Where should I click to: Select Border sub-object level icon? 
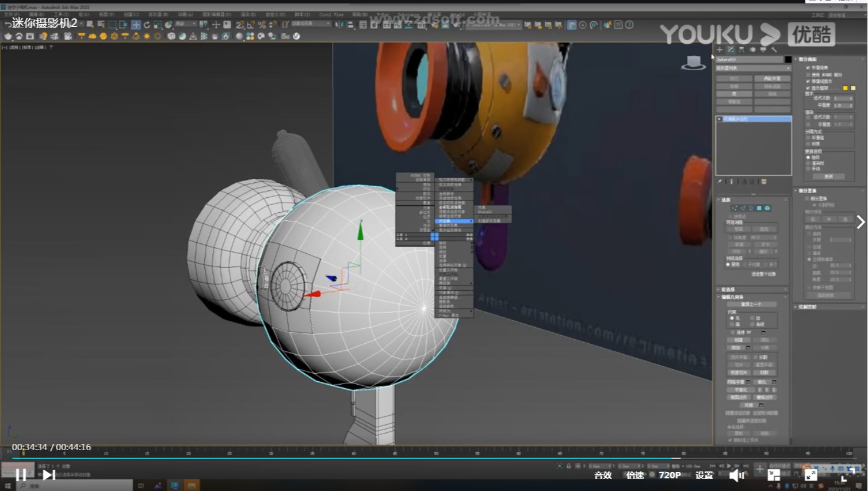[x=751, y=208]
